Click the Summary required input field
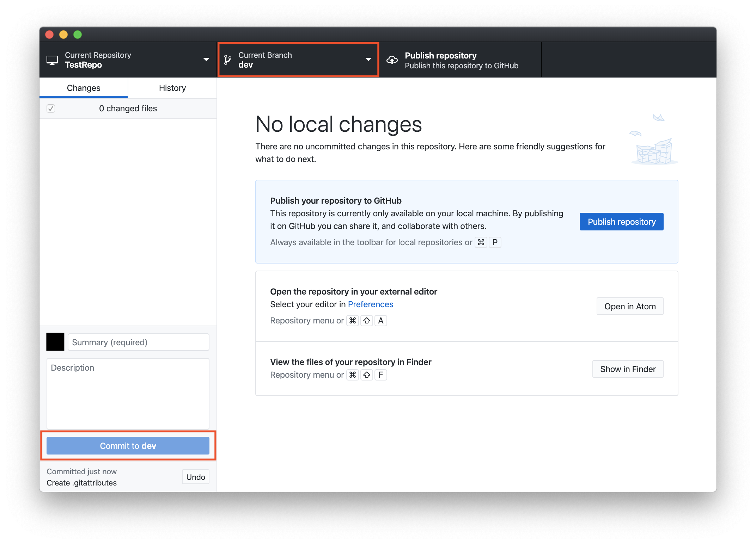The height and width of the screenshot is (544, 756). coord(138,342)
